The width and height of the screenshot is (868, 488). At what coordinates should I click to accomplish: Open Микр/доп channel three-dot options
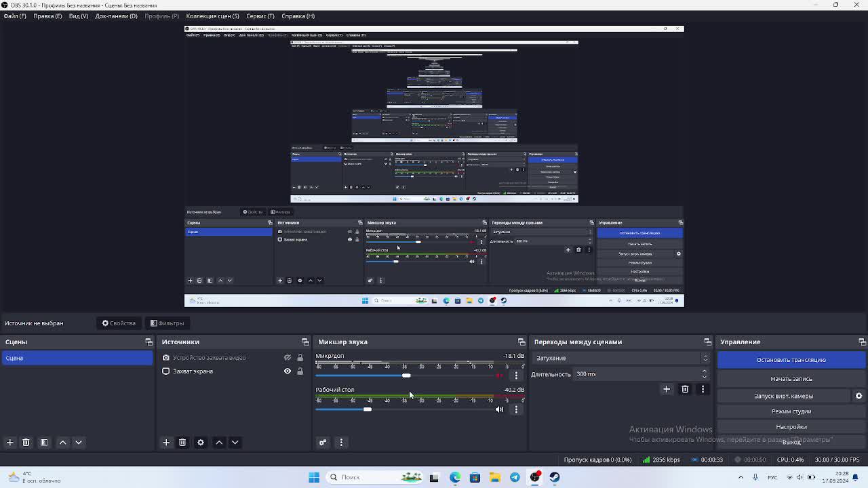(x=516, y=375)
